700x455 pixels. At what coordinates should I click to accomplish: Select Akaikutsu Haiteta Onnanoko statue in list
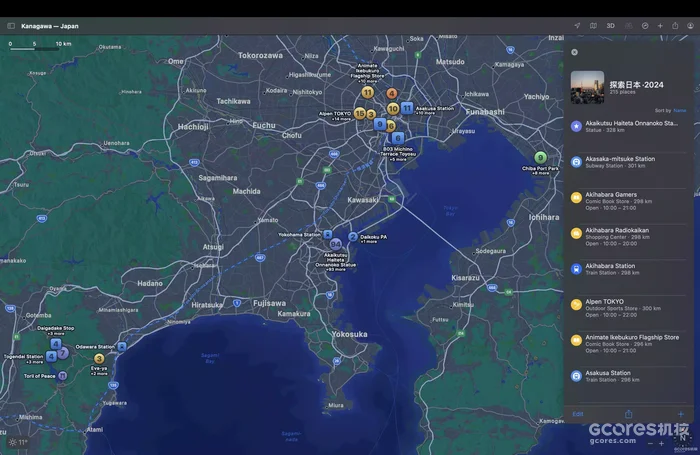[x=629, y=126]
